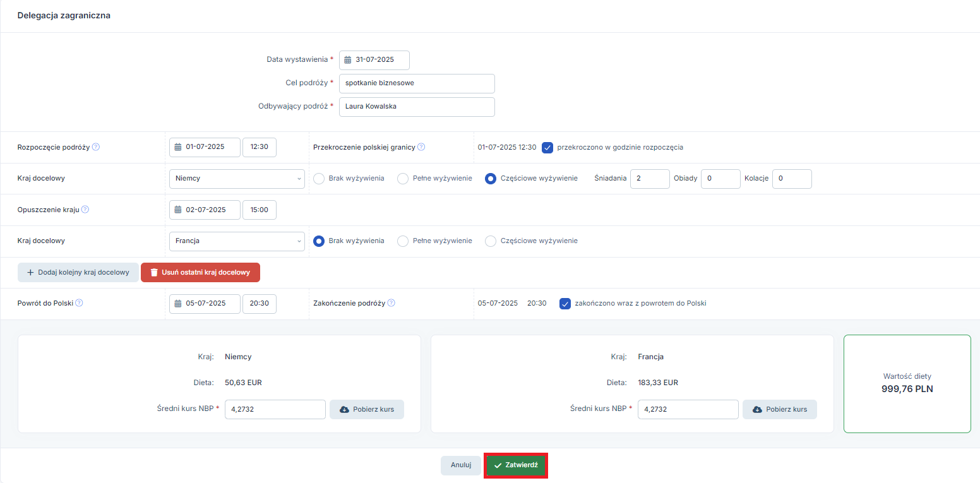Viewport: 980px width, 483px height.
Task: Toggle 'zakończono wraz z powrotem do Polski'
Action: [565, 303]
